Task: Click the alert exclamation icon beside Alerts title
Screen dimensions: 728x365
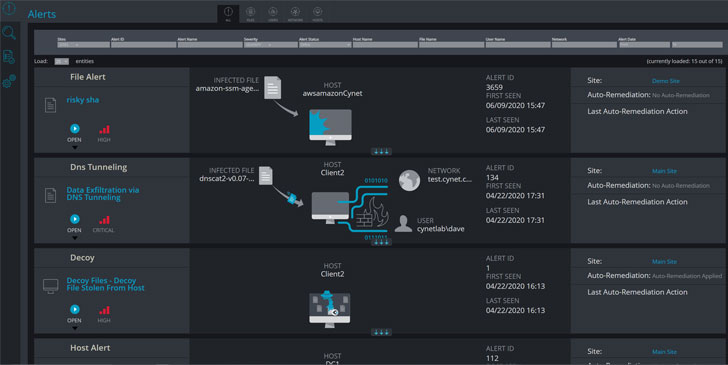Action: (x=9, y=8)
